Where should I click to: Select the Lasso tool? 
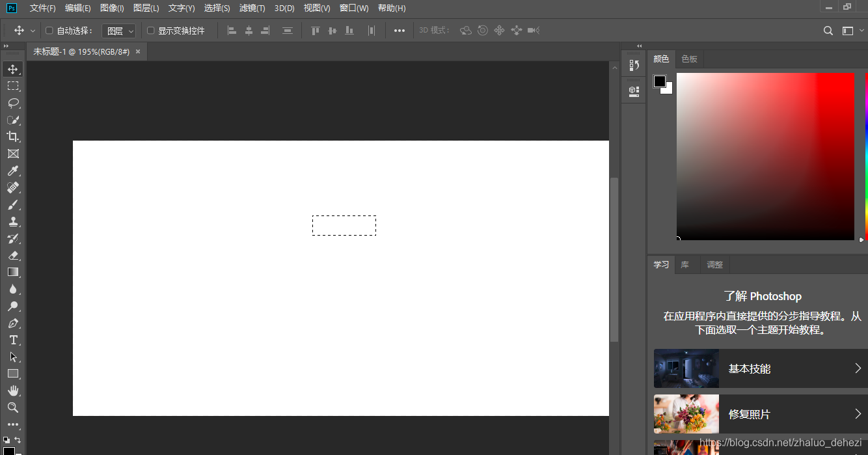click(13, 103)
